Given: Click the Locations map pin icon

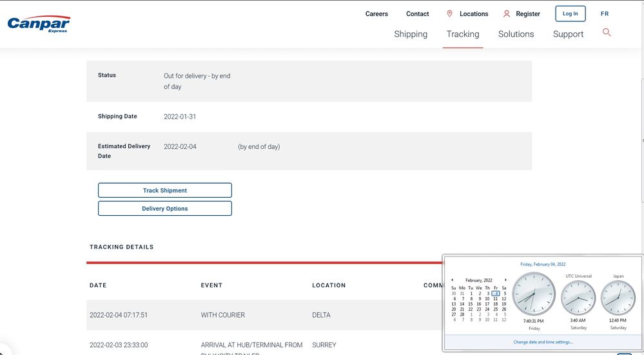Looking at the screenshot, I should point(449,14).
